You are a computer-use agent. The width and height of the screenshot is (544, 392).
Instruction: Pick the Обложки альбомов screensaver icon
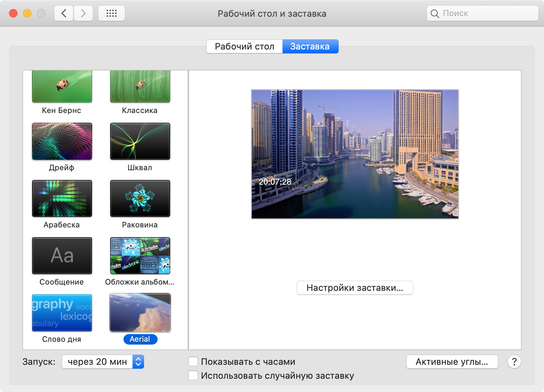[x=140, y=256]
